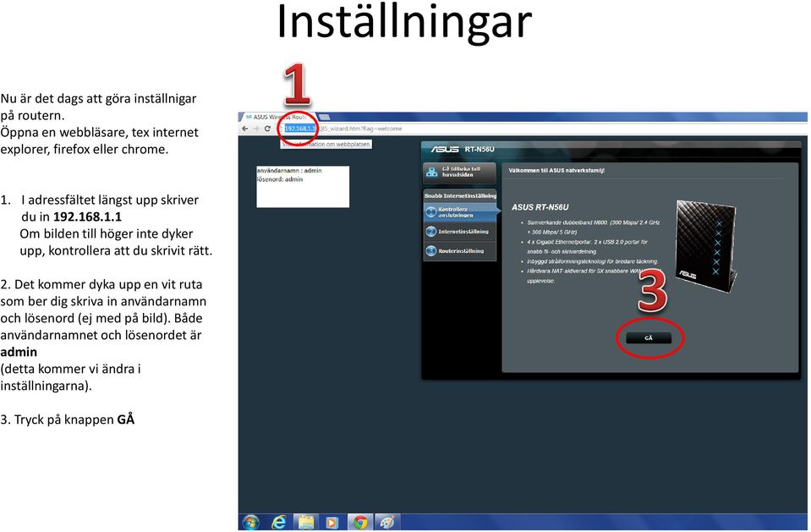Click the browser back arrow
Image resolution: width=811 pixels, height=532 pixels.
244,129
